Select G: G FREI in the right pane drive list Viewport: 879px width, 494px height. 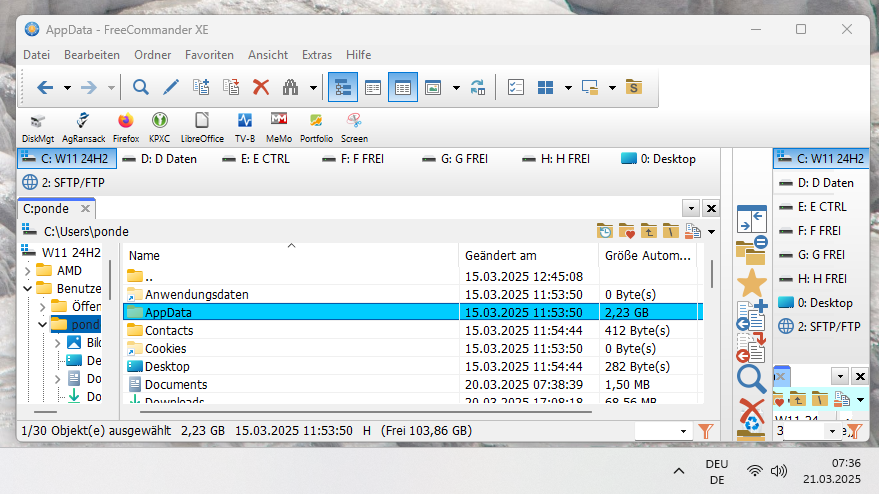pos(813,255)
